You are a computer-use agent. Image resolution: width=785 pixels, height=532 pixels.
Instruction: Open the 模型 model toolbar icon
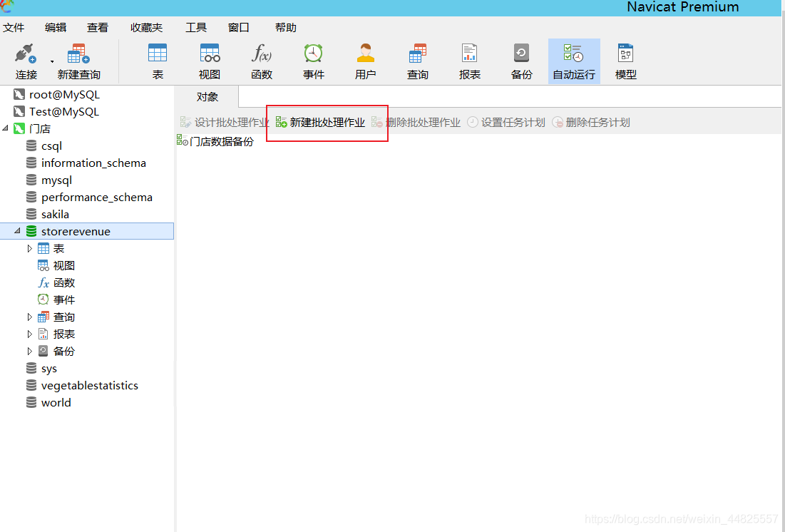tap(626, 53)
